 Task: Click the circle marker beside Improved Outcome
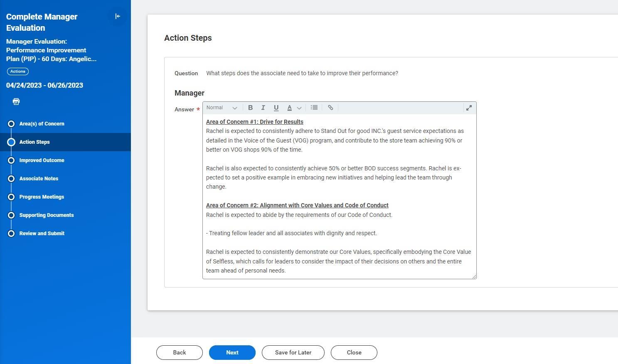click(x=11, y=160)
